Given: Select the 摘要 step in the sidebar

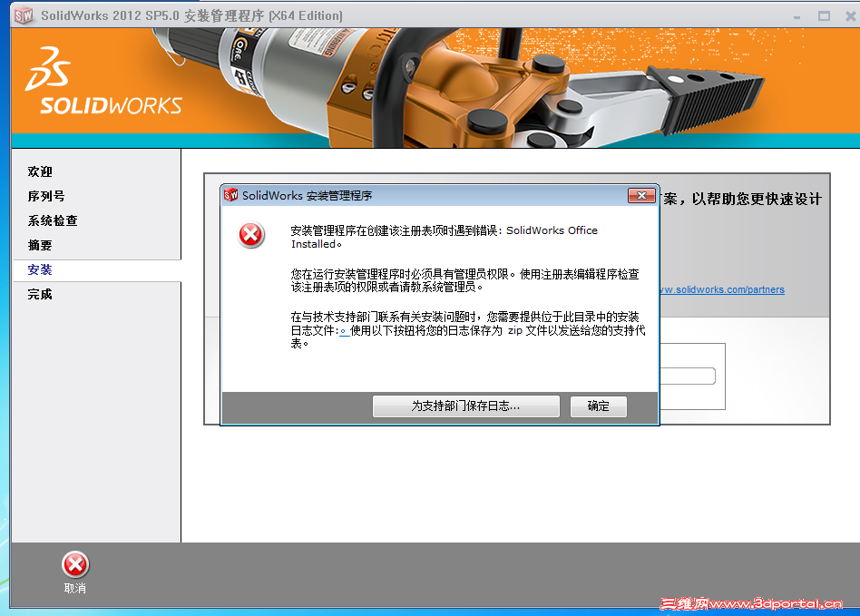Looking at the screenshot, I should point(40,244).
